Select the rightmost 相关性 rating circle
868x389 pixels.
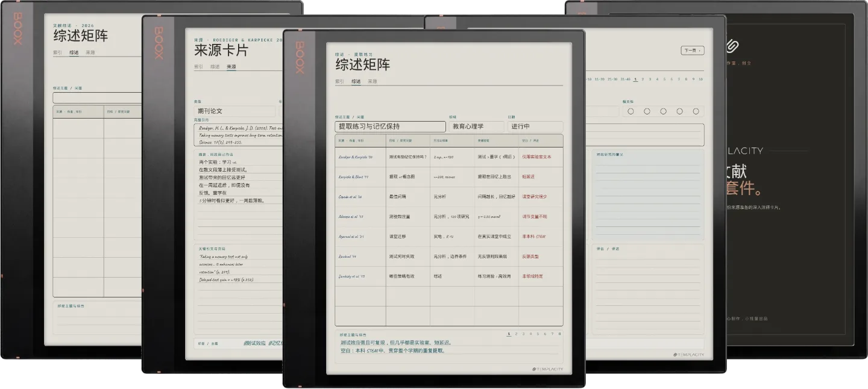[696, 111]
